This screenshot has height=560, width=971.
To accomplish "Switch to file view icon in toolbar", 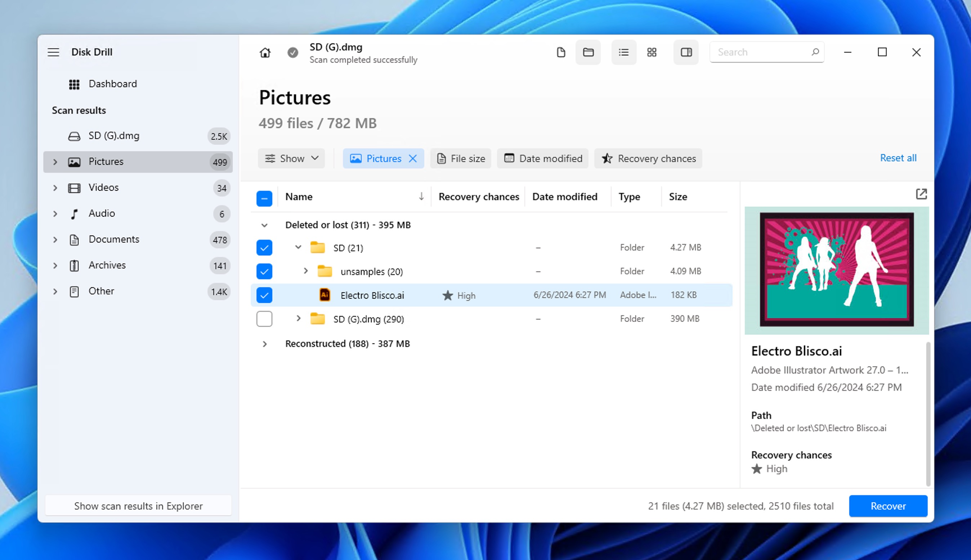I will [x=561, y=52].
